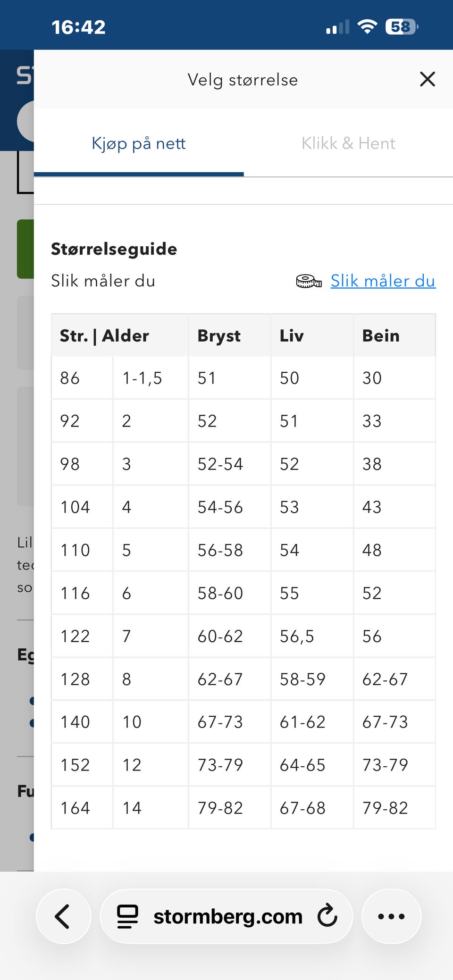Open page settings icon in address bar
Screen dimensions: 453x980
coord(127,916)
